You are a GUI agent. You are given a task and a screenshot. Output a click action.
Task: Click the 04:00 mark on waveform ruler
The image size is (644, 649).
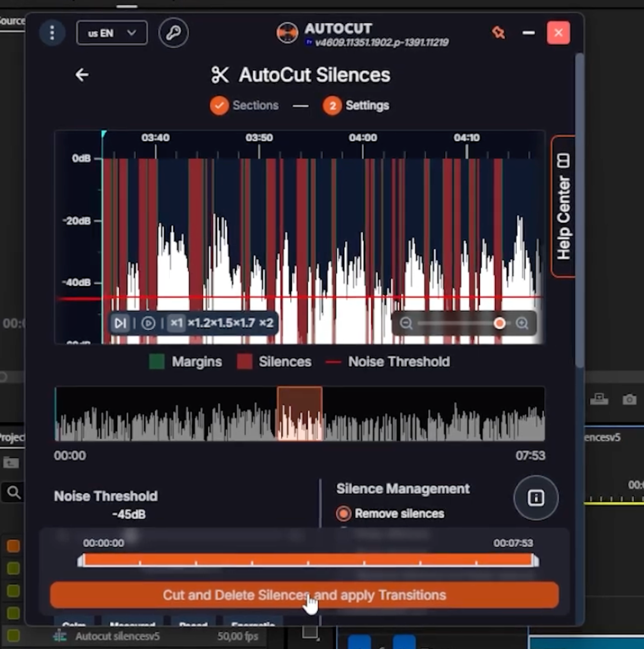click(363, 138)
